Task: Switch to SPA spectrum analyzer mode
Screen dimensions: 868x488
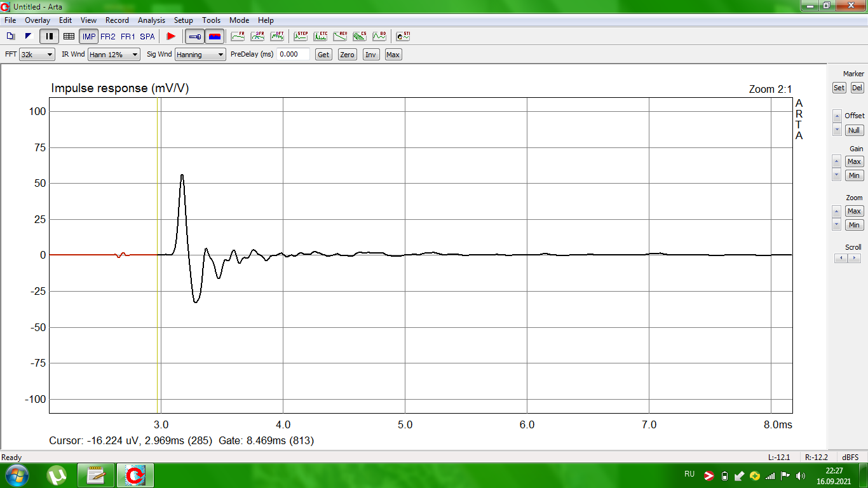Action: coord(147,36)
